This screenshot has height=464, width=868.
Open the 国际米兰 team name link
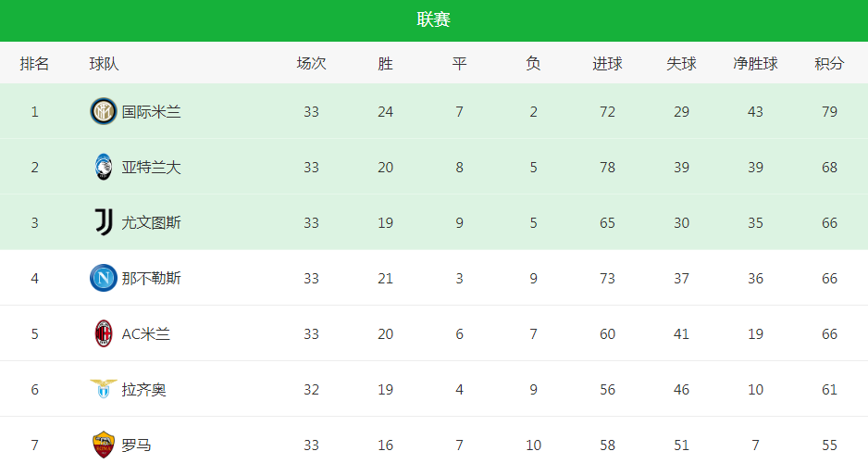[x=151, y=112]
